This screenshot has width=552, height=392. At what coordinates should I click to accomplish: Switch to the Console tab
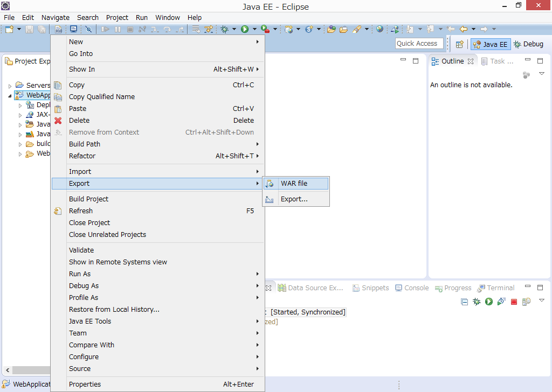tap(412, 288)
